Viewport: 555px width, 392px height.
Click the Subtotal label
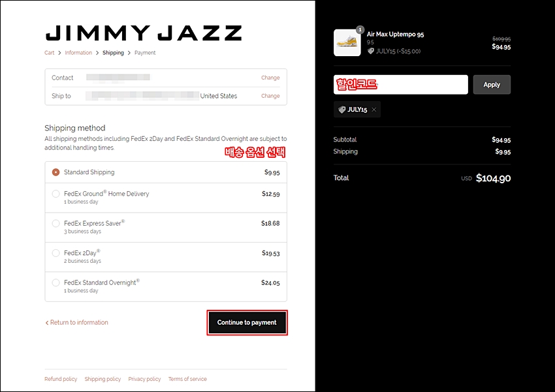[345, 140]
